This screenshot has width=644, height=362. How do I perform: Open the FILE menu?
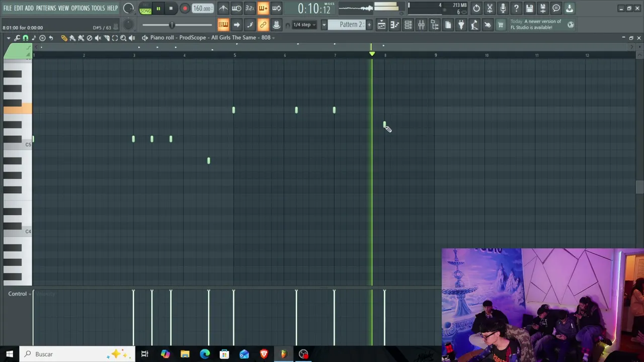point(8,8)
